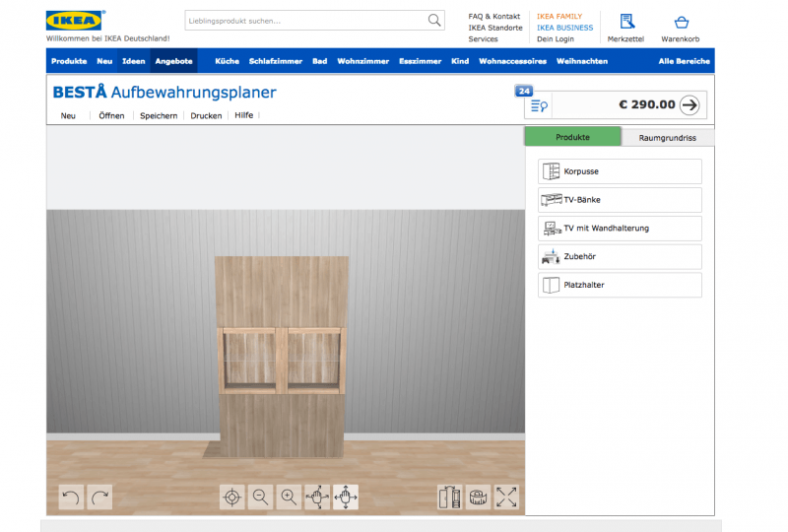The width and height of the screenshot is (788, 532).
Task: Click the undo arrow in planner toolbar
Action: pos(71,498)
